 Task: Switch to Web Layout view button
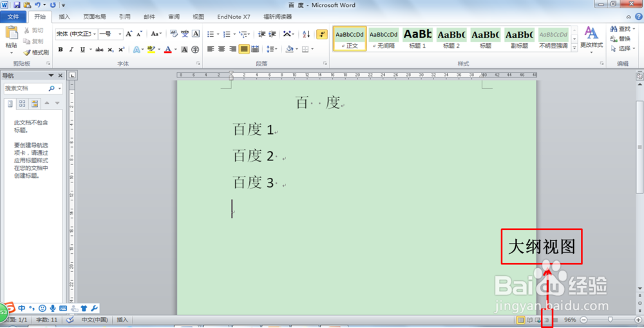pos(538,320)
